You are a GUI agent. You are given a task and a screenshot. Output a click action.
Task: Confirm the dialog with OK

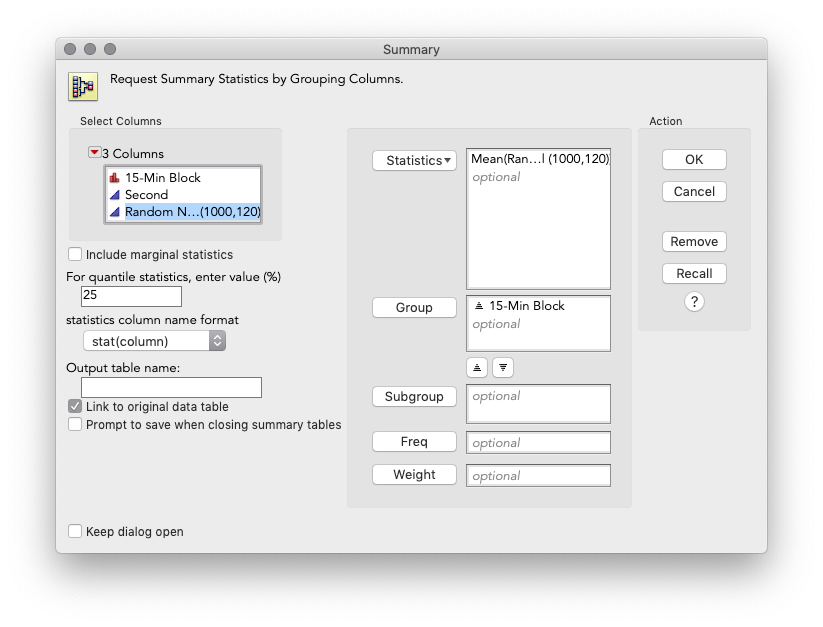(x=694, y=160)
